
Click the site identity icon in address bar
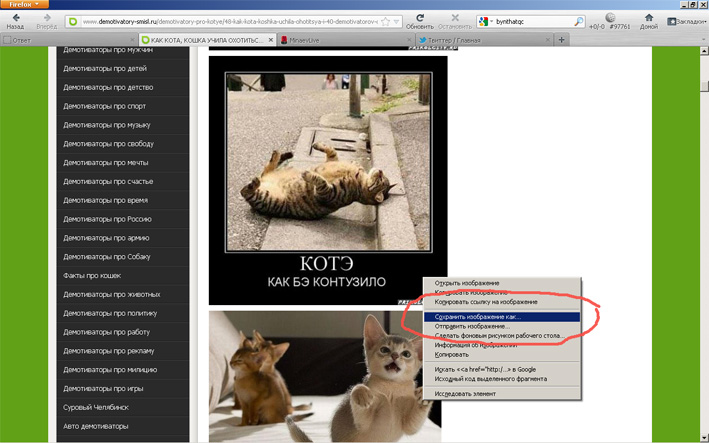click(x=73, y=21)
